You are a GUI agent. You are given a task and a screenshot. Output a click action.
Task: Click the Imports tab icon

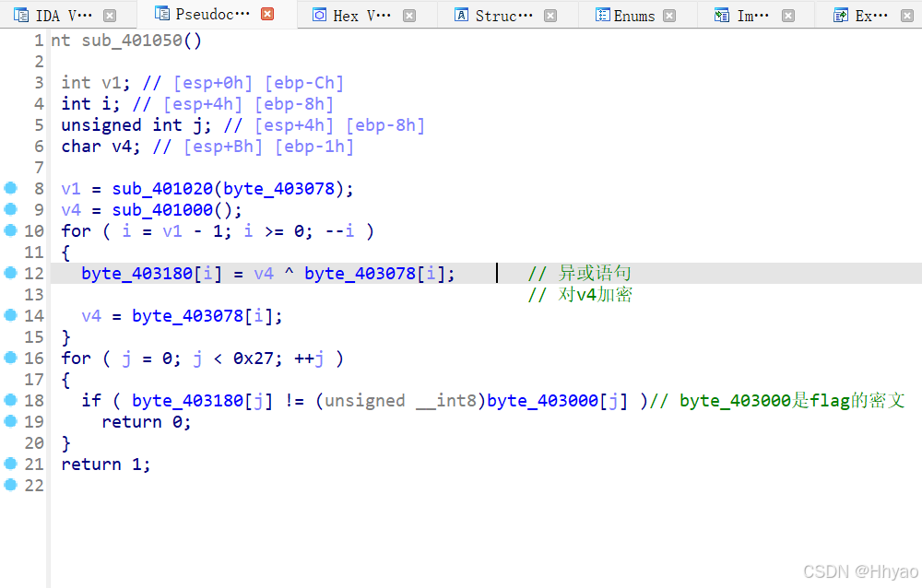click(721, 15)
